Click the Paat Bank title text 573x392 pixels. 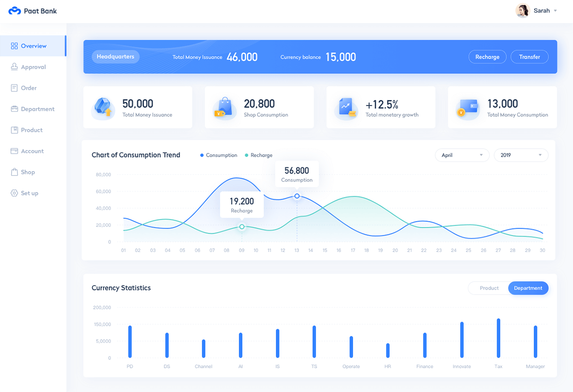(40, 11)
